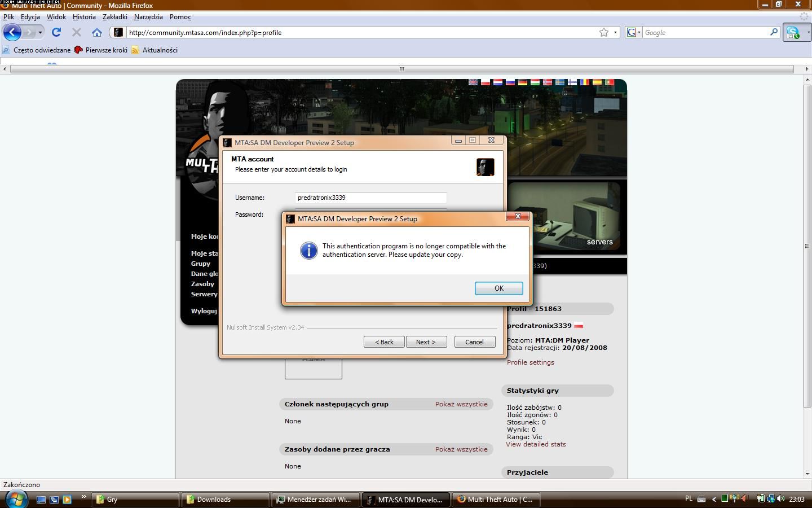
Task: Open the Narzędzia menu
Action: pyautogui.click(x=148, y=17)
